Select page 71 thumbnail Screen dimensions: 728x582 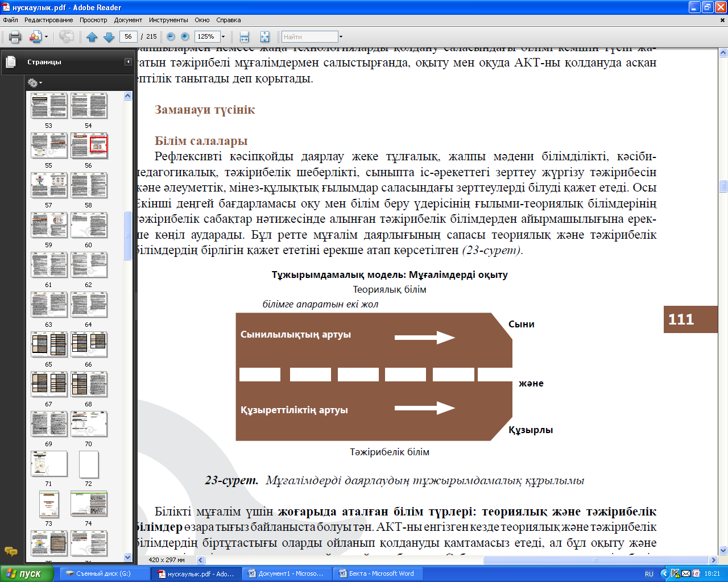48,464
